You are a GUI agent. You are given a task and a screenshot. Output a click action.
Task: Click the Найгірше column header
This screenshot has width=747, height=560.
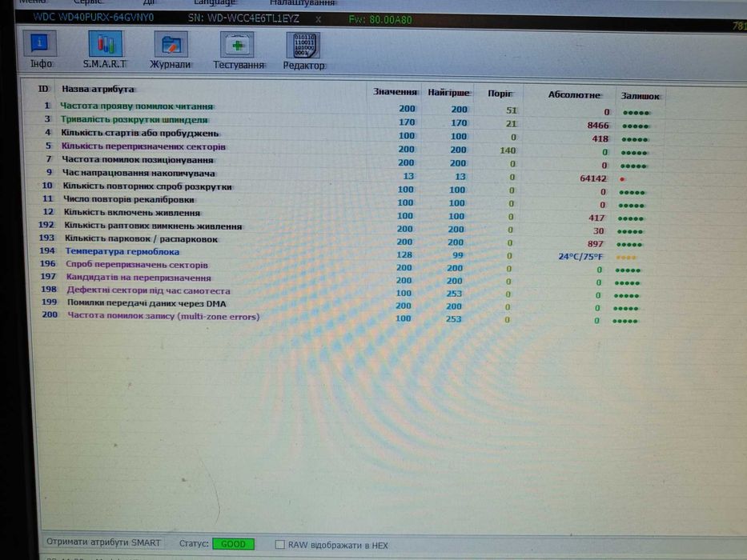[x=448, y=92]
